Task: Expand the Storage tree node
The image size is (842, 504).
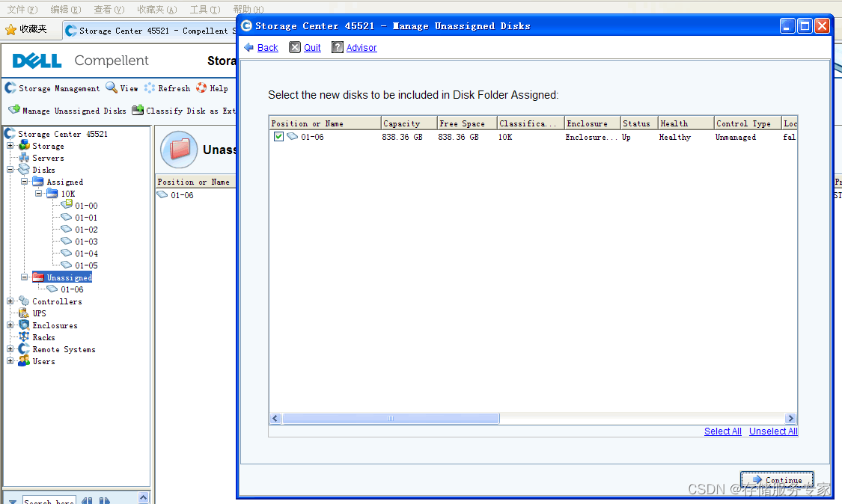Action: [x=10, y=146]
